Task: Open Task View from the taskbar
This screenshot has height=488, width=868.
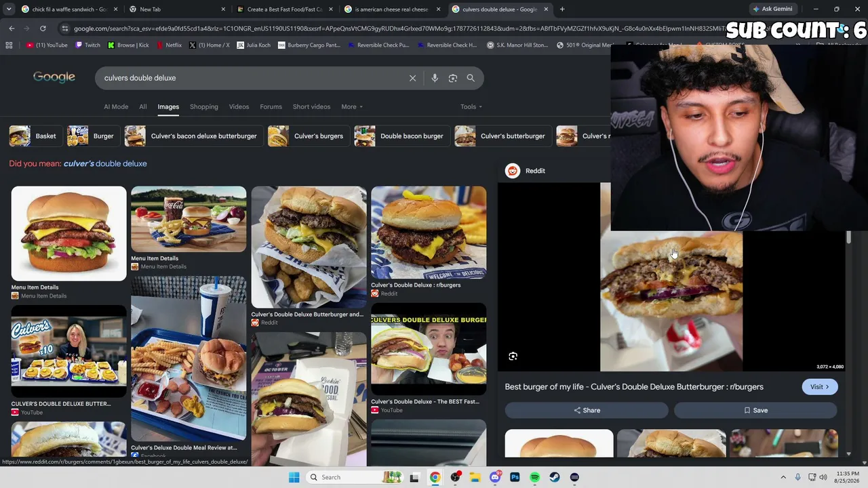Action: pyautogui.click(x=414, y=477)
